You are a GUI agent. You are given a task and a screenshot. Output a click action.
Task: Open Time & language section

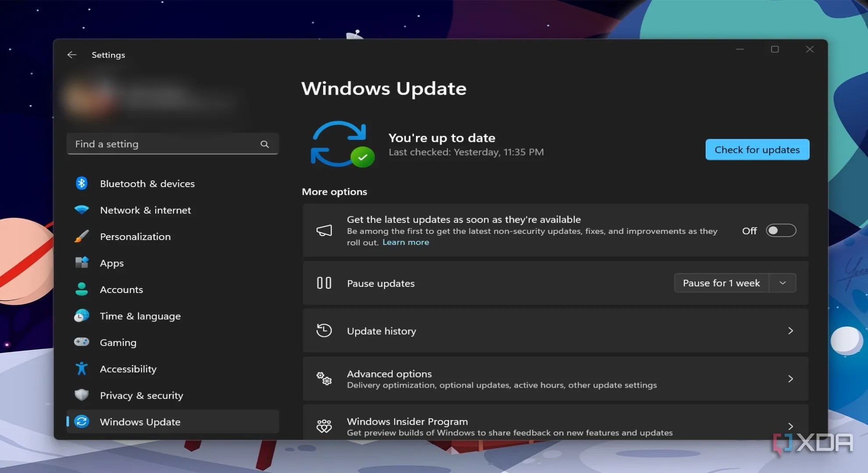[x=140, y=316]
